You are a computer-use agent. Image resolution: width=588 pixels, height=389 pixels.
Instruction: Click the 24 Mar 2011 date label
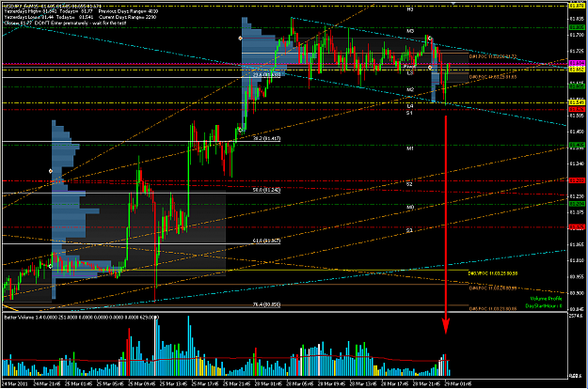(15, 383)
